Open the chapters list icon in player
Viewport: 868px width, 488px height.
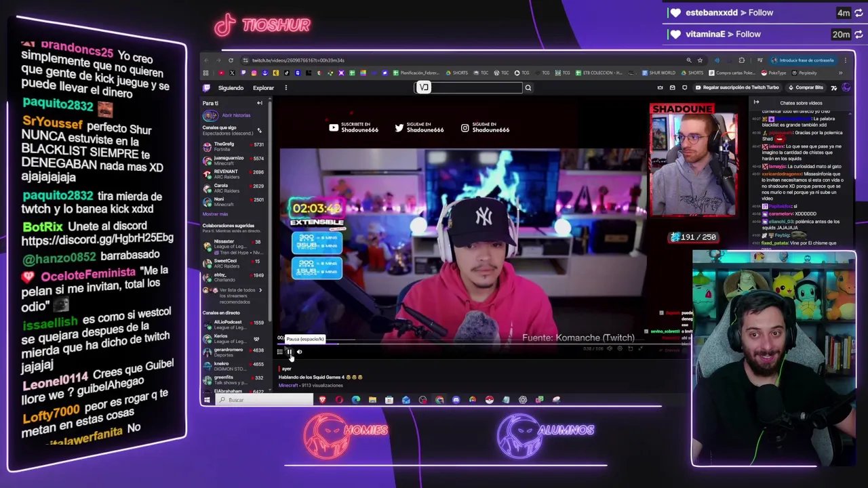tap(279, 351)
